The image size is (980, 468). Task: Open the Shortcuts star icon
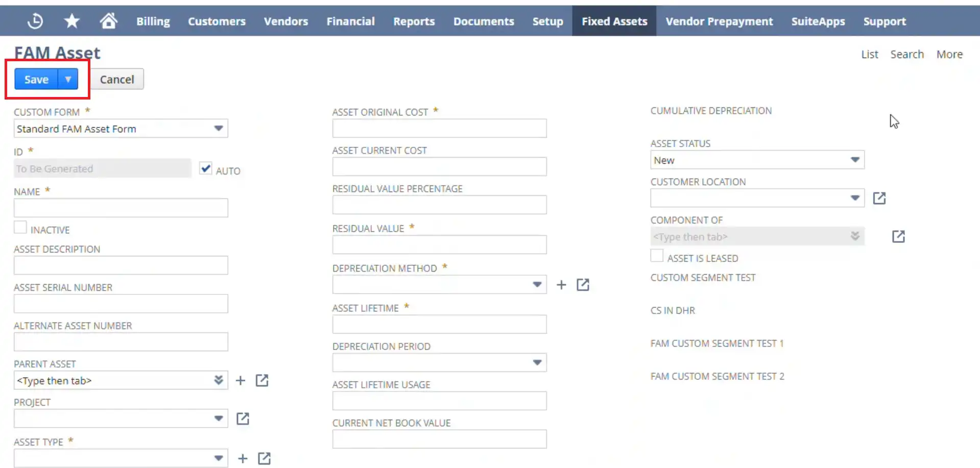(x=71, y=20)
